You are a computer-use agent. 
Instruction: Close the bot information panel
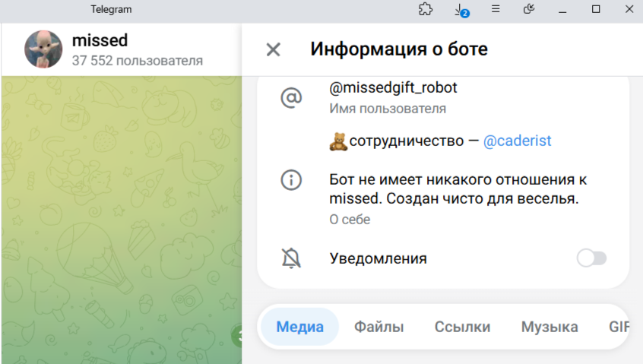tap(273, 49)
